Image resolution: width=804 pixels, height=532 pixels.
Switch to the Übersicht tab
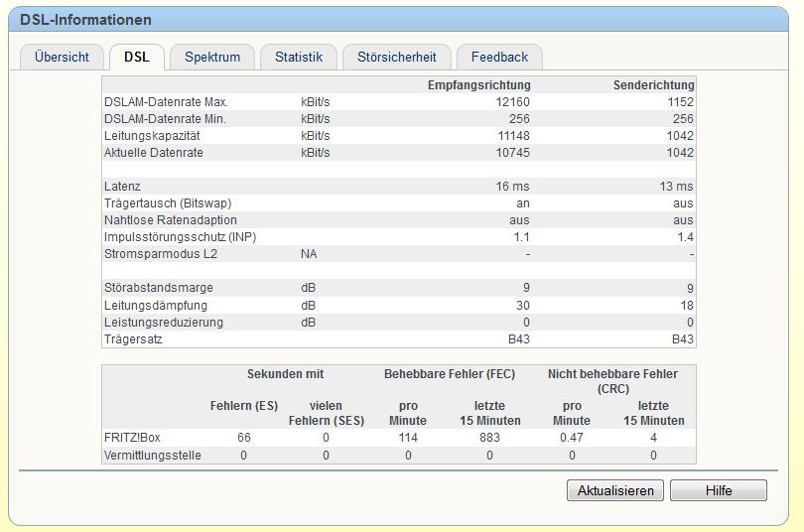pos(62,58)
